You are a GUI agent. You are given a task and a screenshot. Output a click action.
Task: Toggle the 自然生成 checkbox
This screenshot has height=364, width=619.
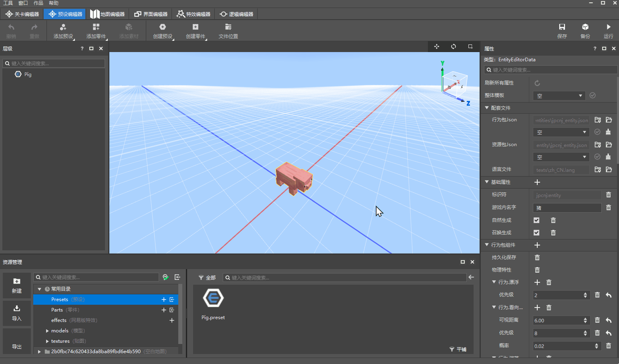coord(536,220)
